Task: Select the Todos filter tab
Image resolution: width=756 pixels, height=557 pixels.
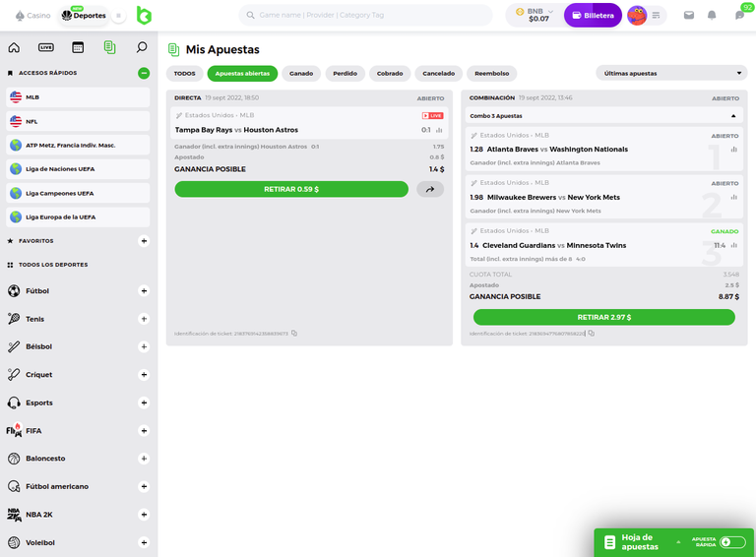Action: click(185, 73)
